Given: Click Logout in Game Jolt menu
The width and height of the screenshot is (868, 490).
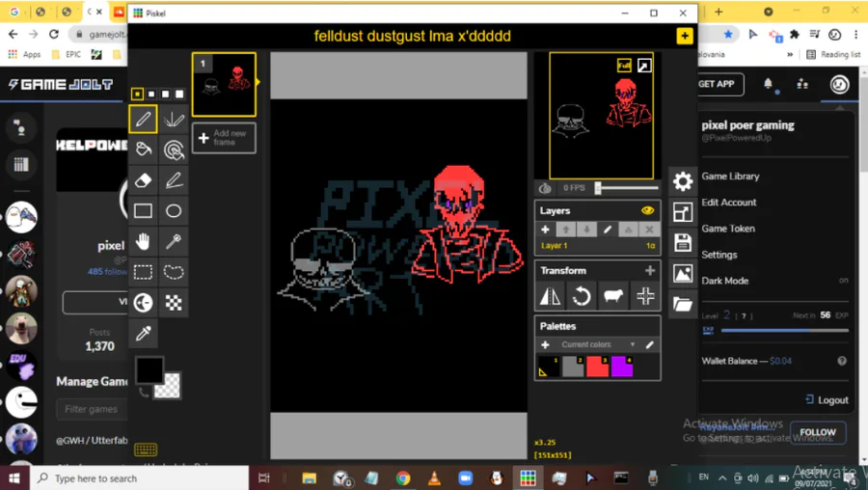Looking at the screenshot, I should point(827,399).
